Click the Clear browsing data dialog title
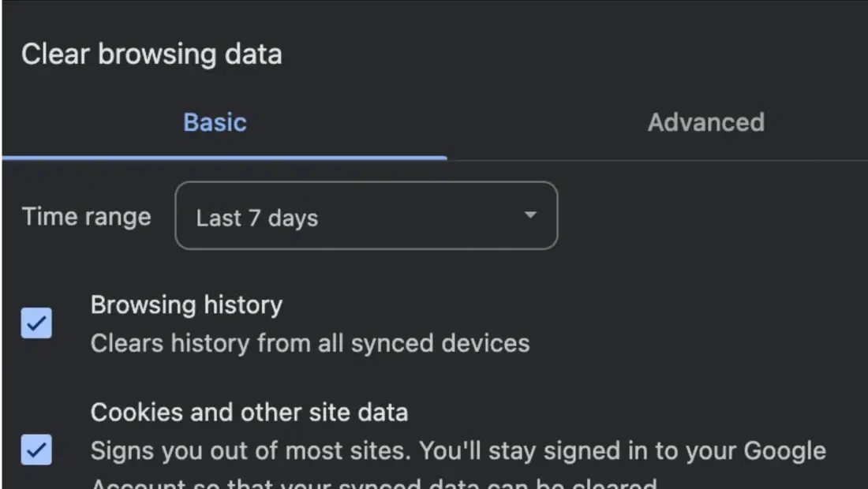This screenshot has height=489, width=868. 152,54
